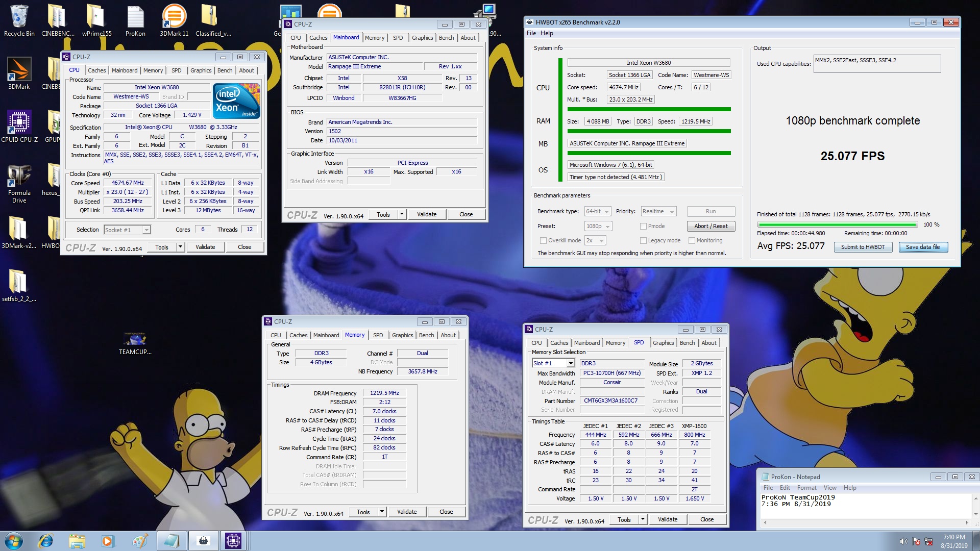980x551 pixels.
Task: Open the Overkill 2x multiplier dropdown
Action: coord(595,240)
